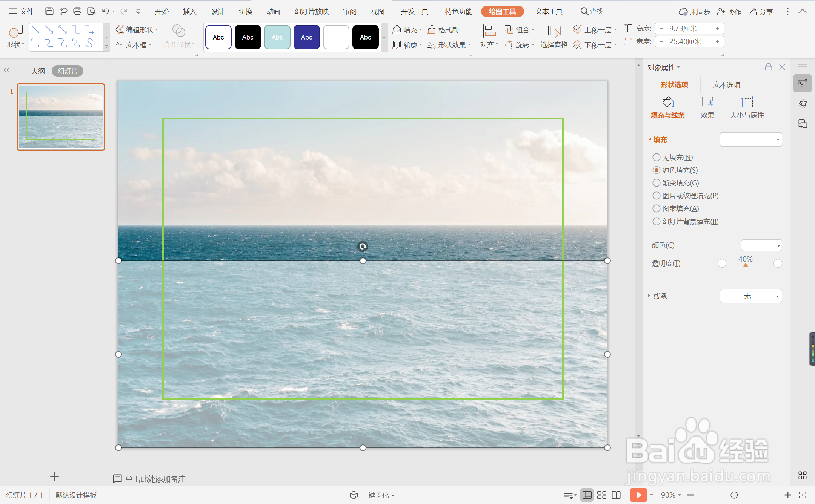Open the Line (线条) style dropdown

tap(750, 296)
